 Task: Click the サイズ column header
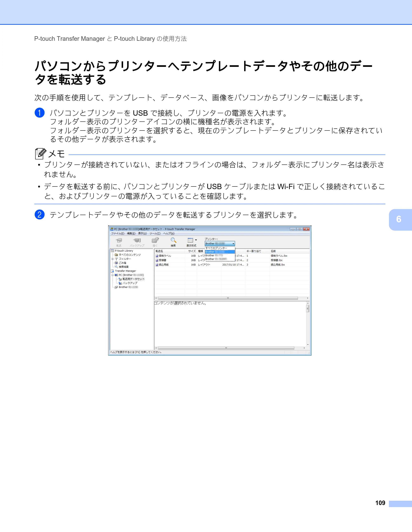191,251
